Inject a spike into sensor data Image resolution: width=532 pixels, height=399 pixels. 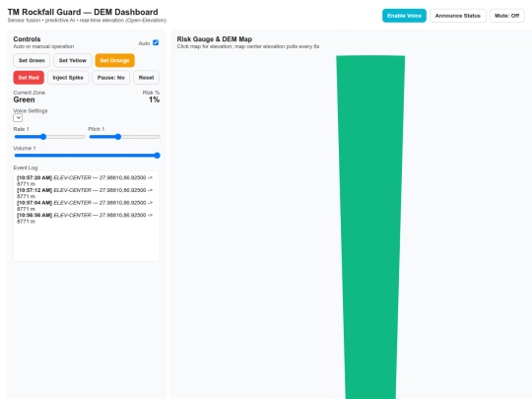(68, 78)
